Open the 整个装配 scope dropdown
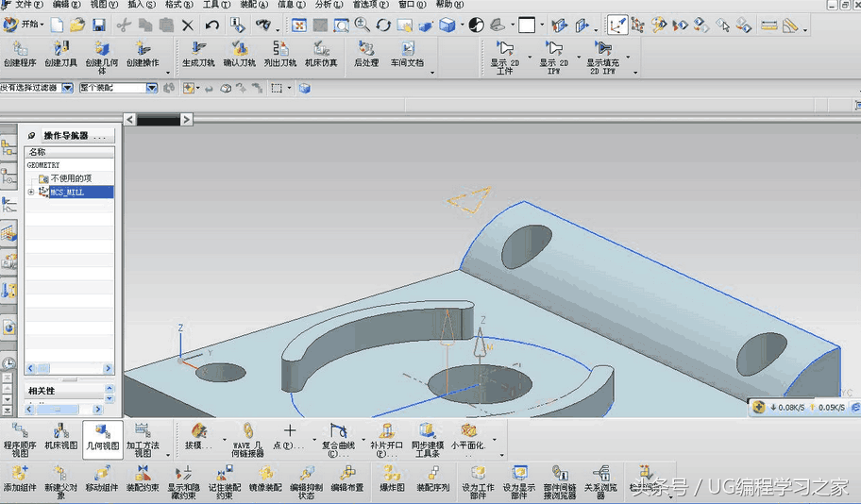Screen dimensions: 861x504 tap(152, 88)
